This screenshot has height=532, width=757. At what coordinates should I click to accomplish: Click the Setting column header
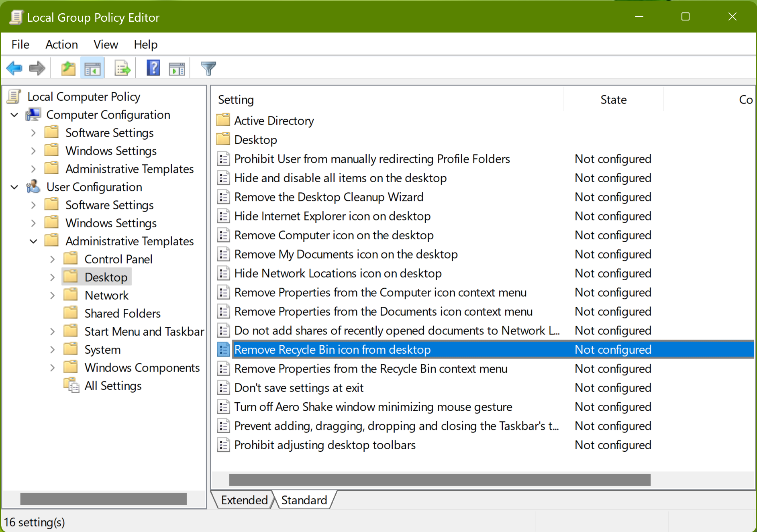pyautogui.click(x=236, y=100)
